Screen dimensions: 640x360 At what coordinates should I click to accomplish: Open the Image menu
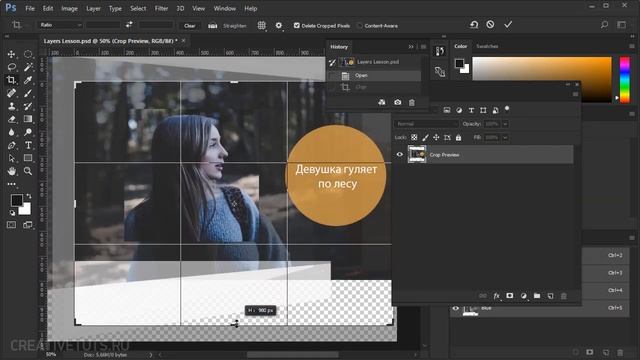(69, 8)
